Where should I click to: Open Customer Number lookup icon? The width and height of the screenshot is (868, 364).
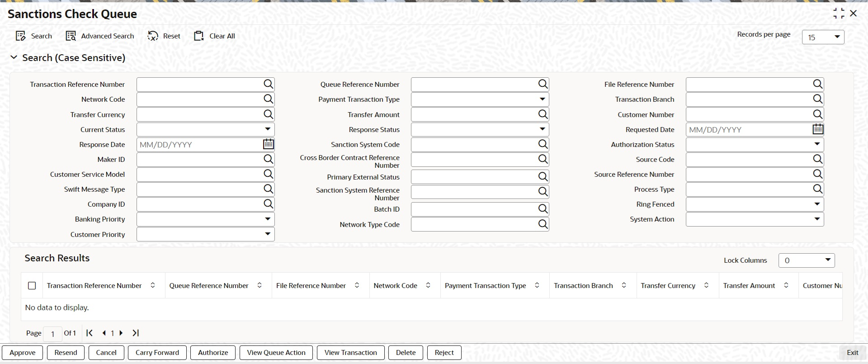click(818, 114)
